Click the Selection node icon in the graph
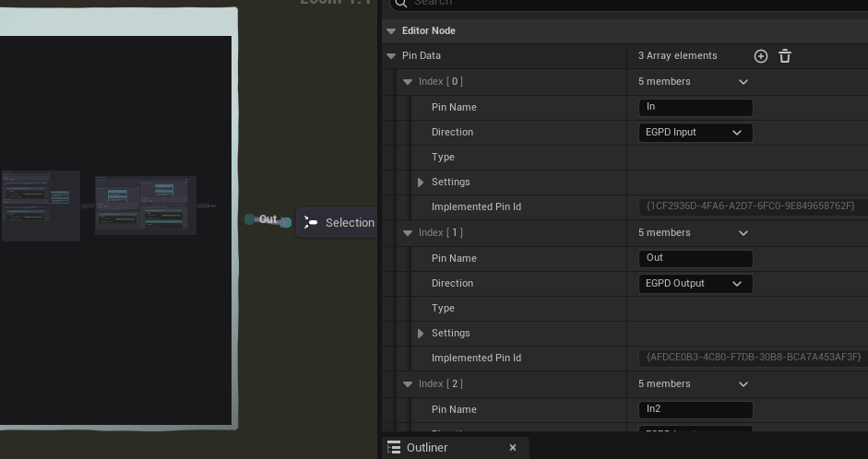The height and width of the screenshot is (459, 868). [x=311, y=223]
